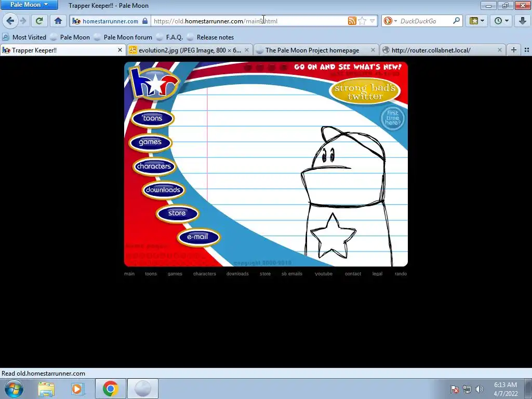Image resolution: width=532 pixels, height=399 pixels.
Task: Click the padlock site security icon
Action: (145, 21)
